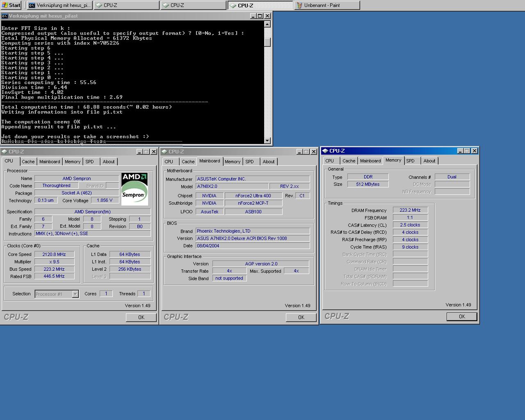Viewport: 525px width, 420px height.
Task: Click BIOS brand Phoenix Technologies field
Action: tap(253, 231)
